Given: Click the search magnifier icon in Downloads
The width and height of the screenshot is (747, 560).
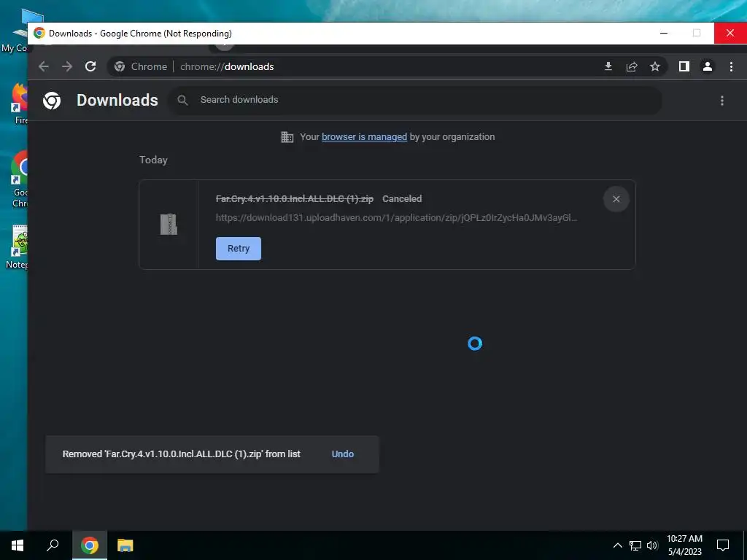Looking at the screenshot, I should pyautogui.click(x=182, y=100).
